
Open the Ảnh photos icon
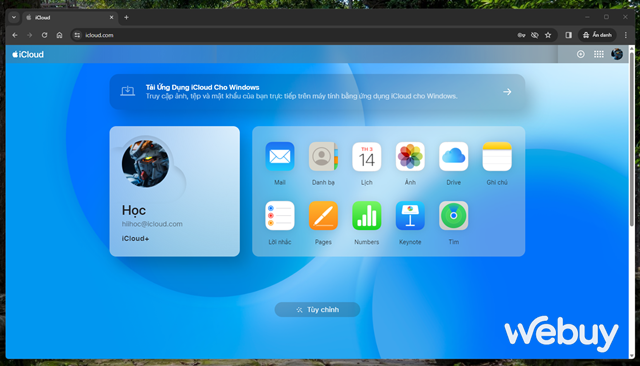[410, 156]
